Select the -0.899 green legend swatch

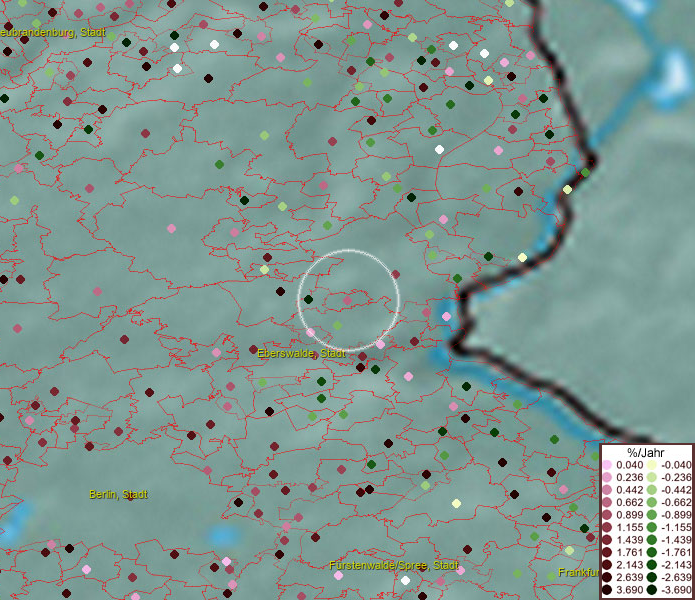(x=652, y=515)
